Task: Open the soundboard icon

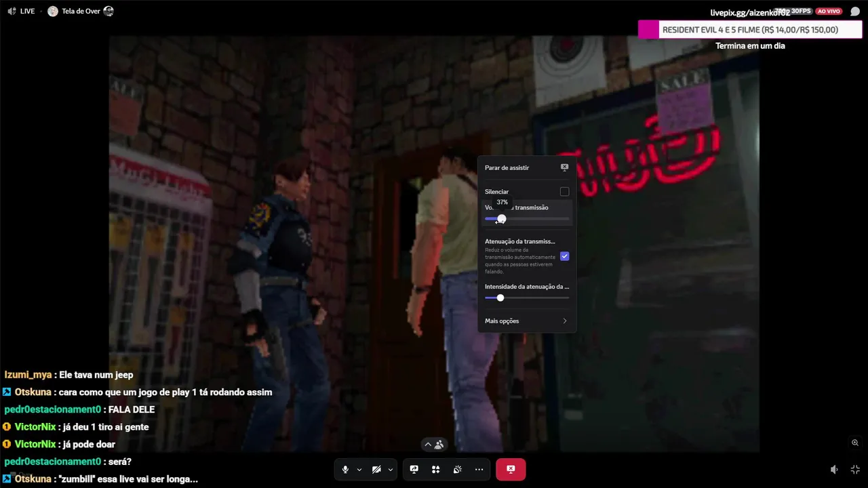Action: pyautogui.click(x=458, y=470)
